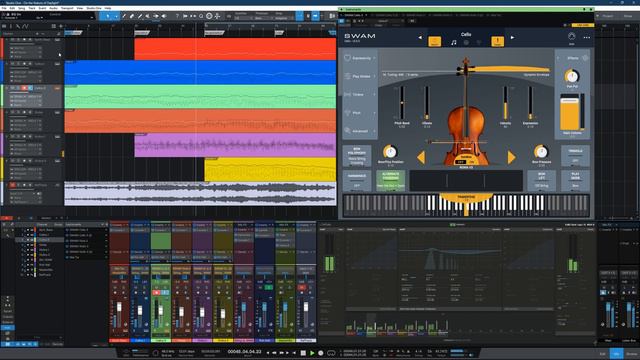This screenshot has width=640, height=360.
Task: Click the Tremolo button in SWAM
Action: pos(576,156)
